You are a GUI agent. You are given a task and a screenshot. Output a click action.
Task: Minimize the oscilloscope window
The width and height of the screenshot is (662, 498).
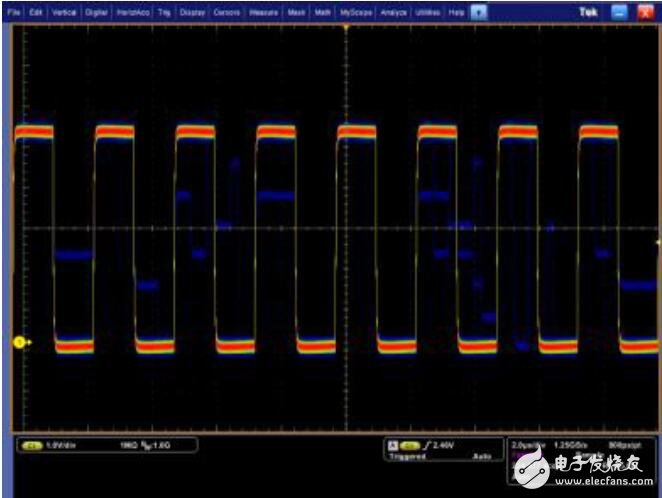(618, 12)
